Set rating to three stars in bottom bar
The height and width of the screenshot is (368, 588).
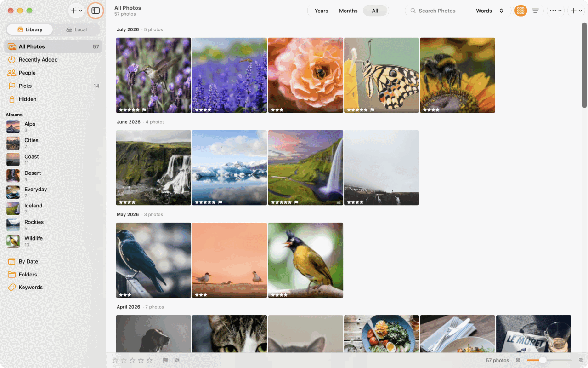click(132, 361)
